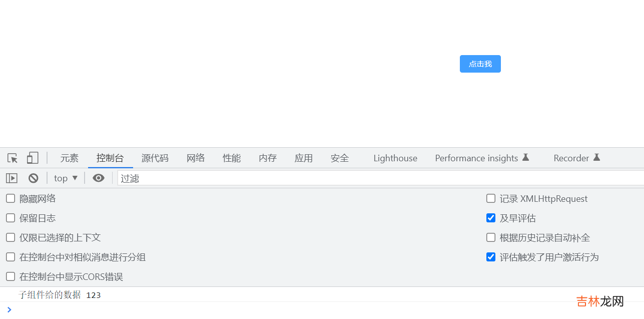Enable the 隐藏网络 checkbox
The height and width of the screenshot is (319, 644).
click(x=11, y=199)
